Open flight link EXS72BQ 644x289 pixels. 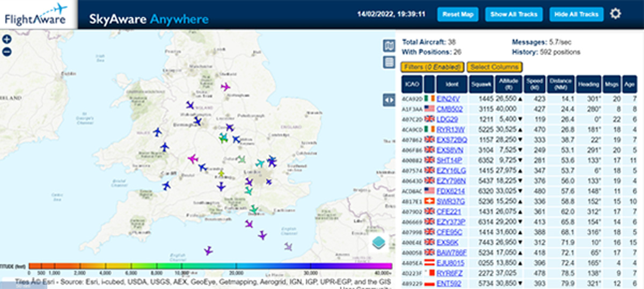452,140
